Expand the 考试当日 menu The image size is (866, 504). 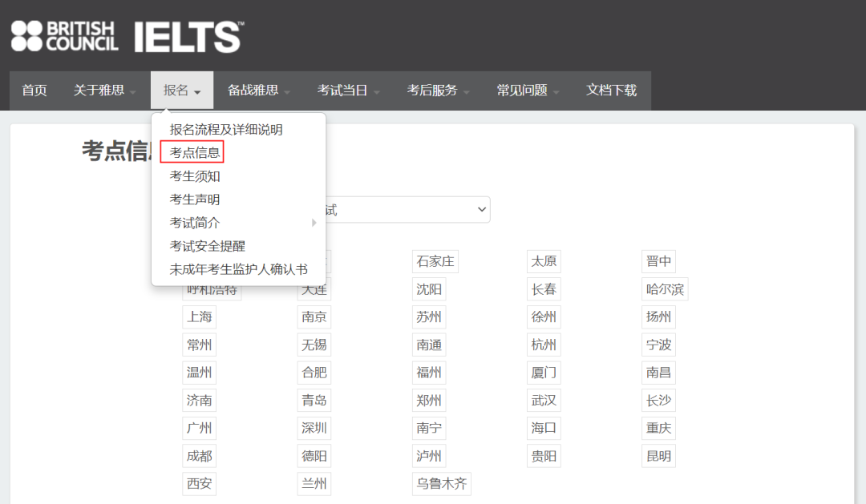[x=348, y=91]
